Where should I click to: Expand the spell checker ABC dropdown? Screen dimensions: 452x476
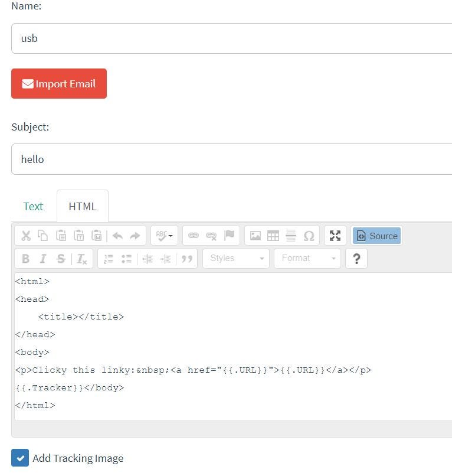164,236
